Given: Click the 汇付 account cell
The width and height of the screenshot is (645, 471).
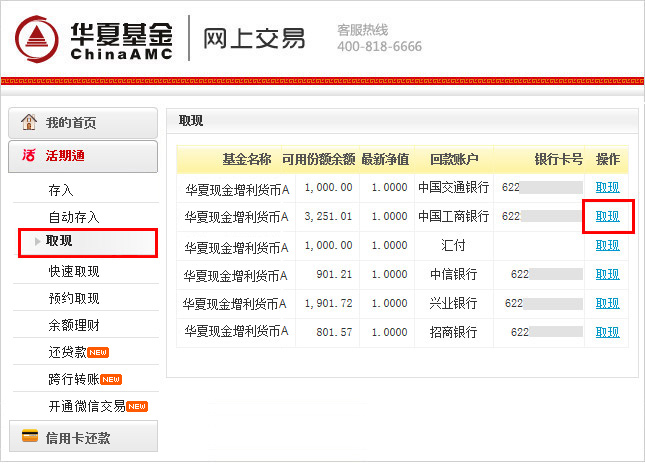Looking at the screenshot, I should tap(453, 245).
